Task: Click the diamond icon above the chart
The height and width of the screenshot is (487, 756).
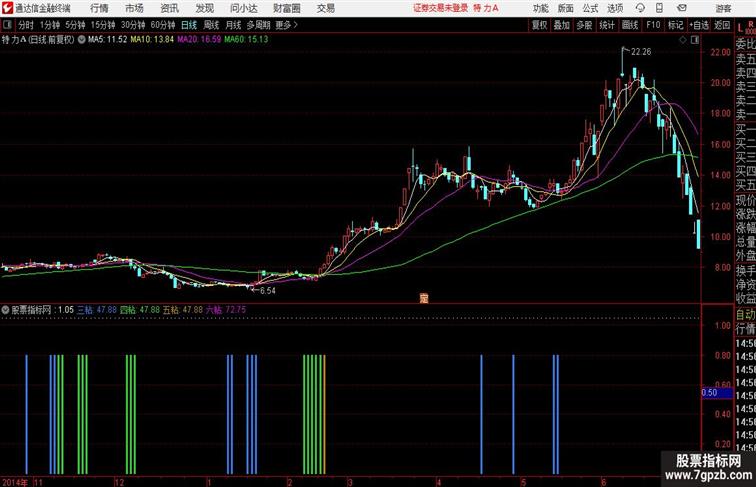Action: 683,40
